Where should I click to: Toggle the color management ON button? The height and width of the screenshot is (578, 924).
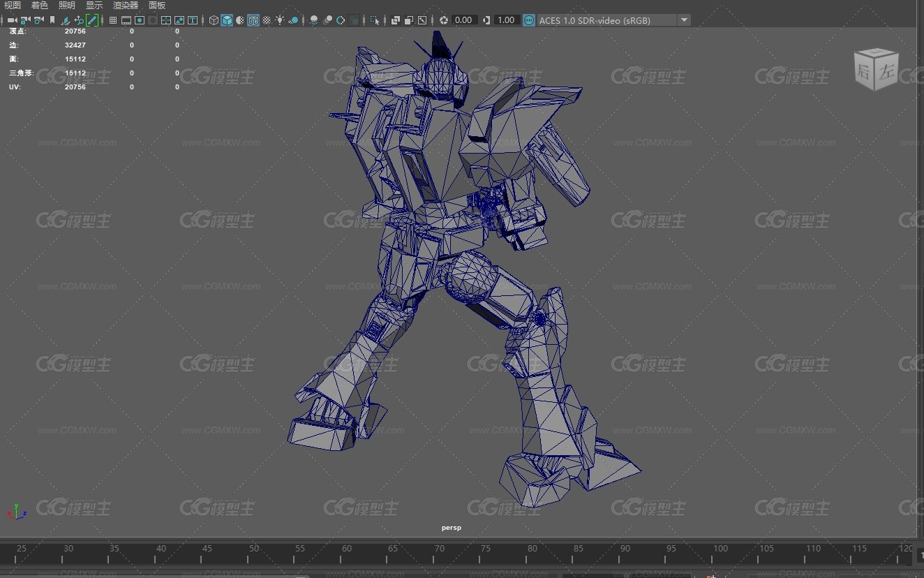[x=529, y=20]
